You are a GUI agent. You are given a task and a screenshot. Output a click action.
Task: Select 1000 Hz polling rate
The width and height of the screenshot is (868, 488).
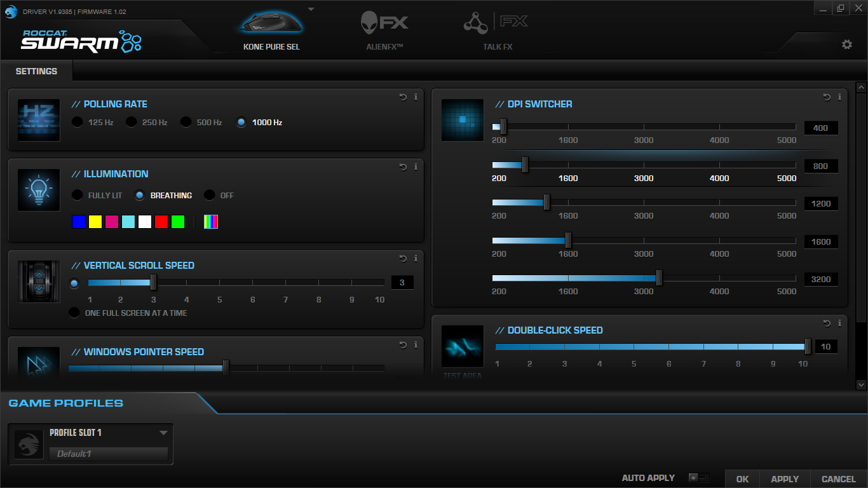pyautogui.click(x=241, y=122)
